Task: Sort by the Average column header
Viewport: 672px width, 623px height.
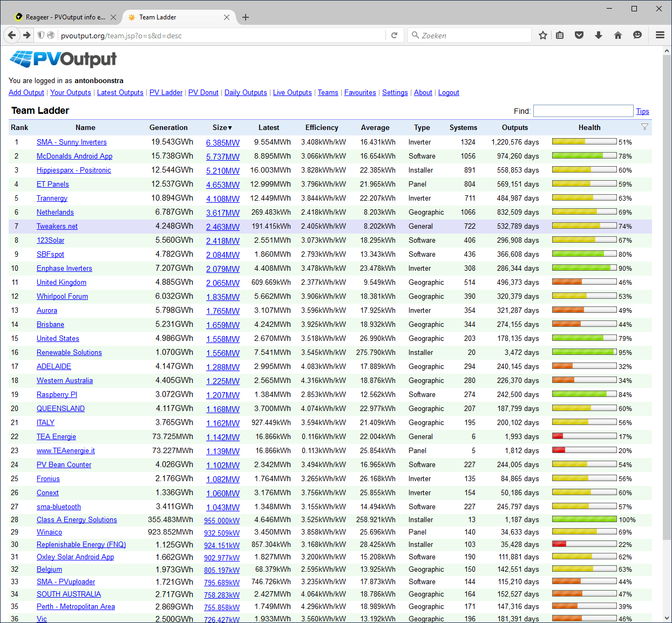Action: [375, 127]
